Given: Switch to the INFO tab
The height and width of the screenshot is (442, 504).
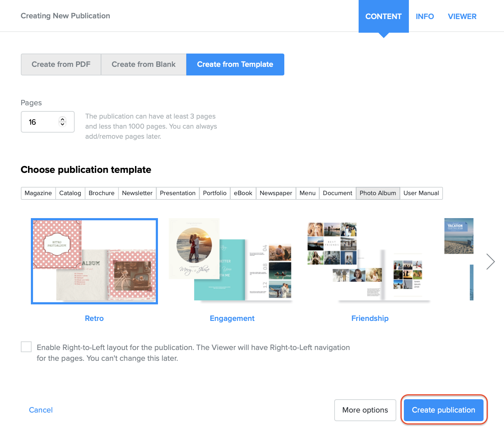Looking at the screenshot, I should coord(425,17).
